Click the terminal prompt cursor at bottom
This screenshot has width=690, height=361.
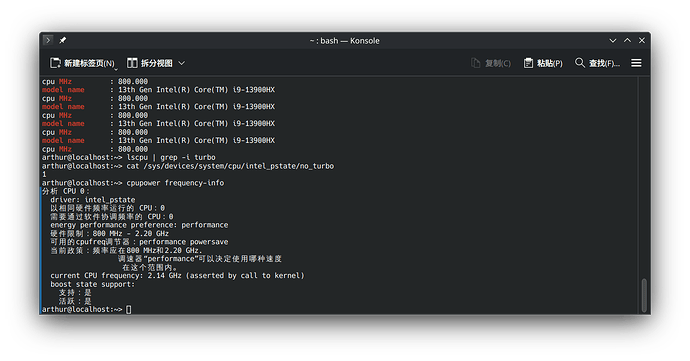[x=128, y=310]
